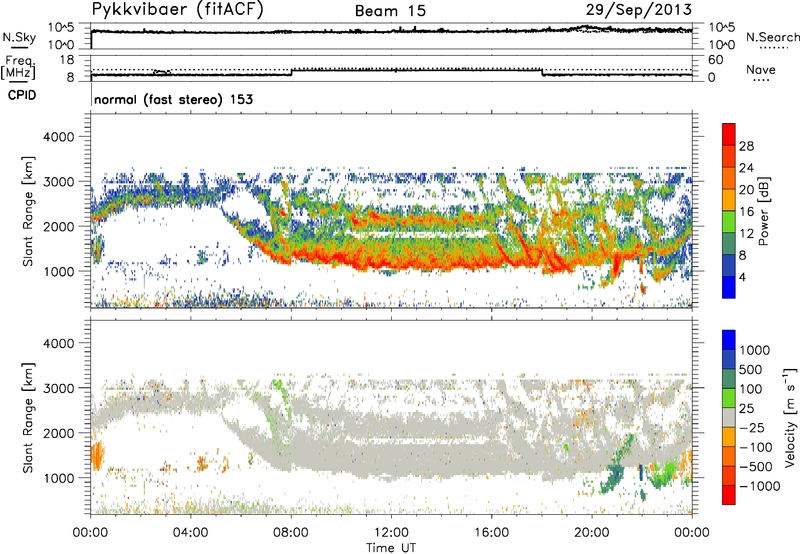The width and height of the screenshot is (800, 554).
Task: Click the '16:00' time axis tick label
Action: click(491, 533)
